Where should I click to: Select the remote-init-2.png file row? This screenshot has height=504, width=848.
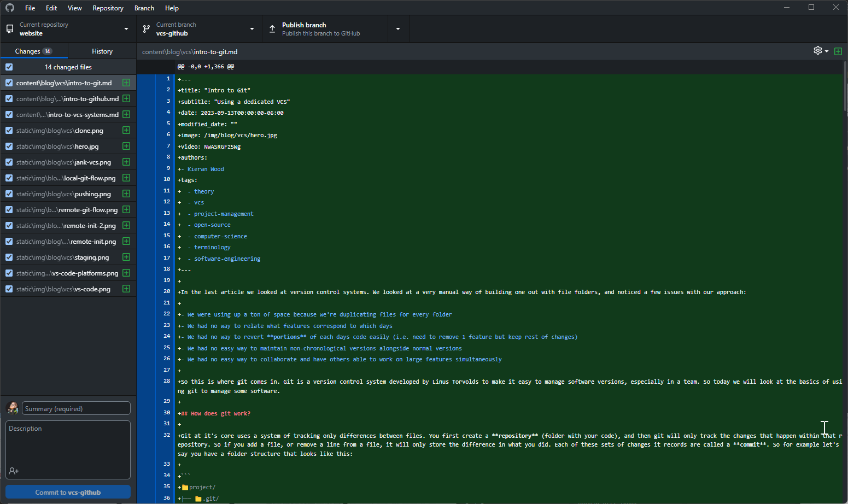[x=68, y=225]
